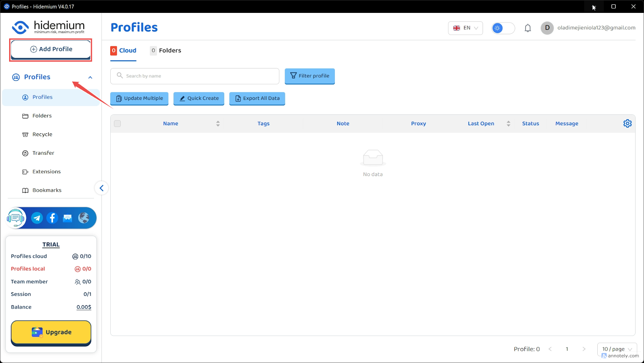This screenshot has height=363, width=644.
Task: Click the Export All Data button
Action: pos(257,98)
